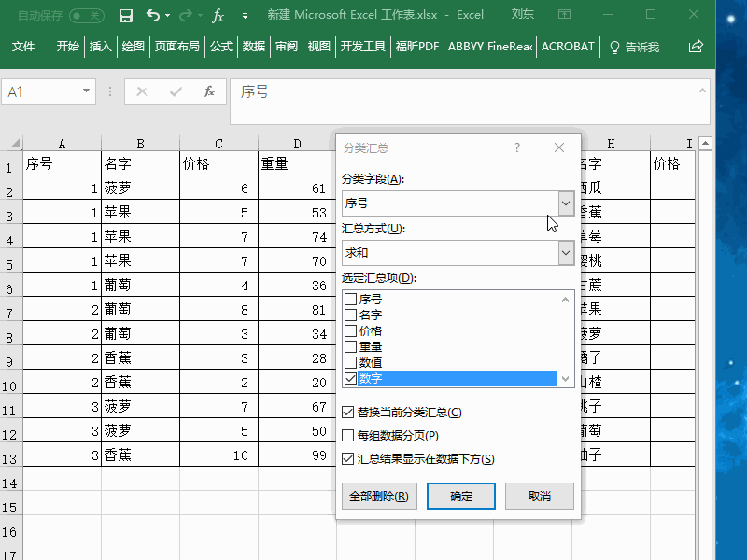
Task: Check the 价格 checkbox in 选定汇总项
Action: (350, 329)
